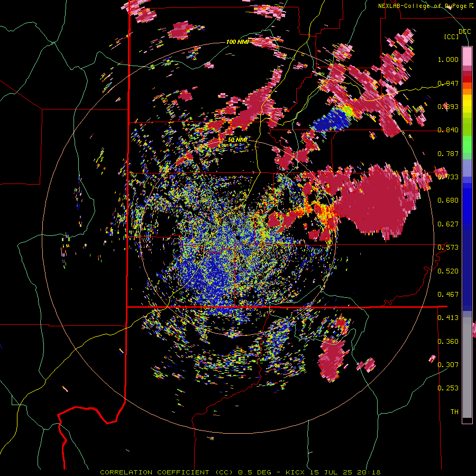Select the 0.253 scale value
This screenshot has height=476, width=476.
448,388
